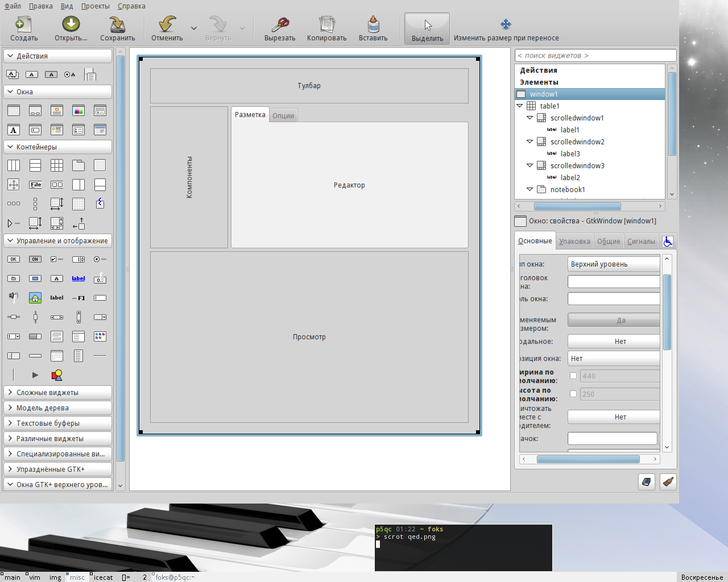This screenshot has width=728, height=582.
Task: Click the 'Вставить' toolbar button
Action: pyautogui.click(x=373, y=29)
